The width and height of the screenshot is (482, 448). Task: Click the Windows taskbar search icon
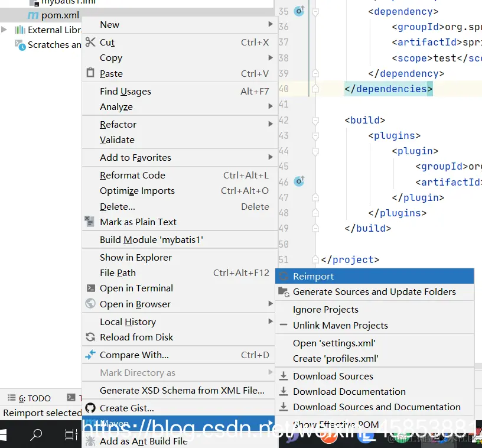pyautogui.click(x=36, y=434)
